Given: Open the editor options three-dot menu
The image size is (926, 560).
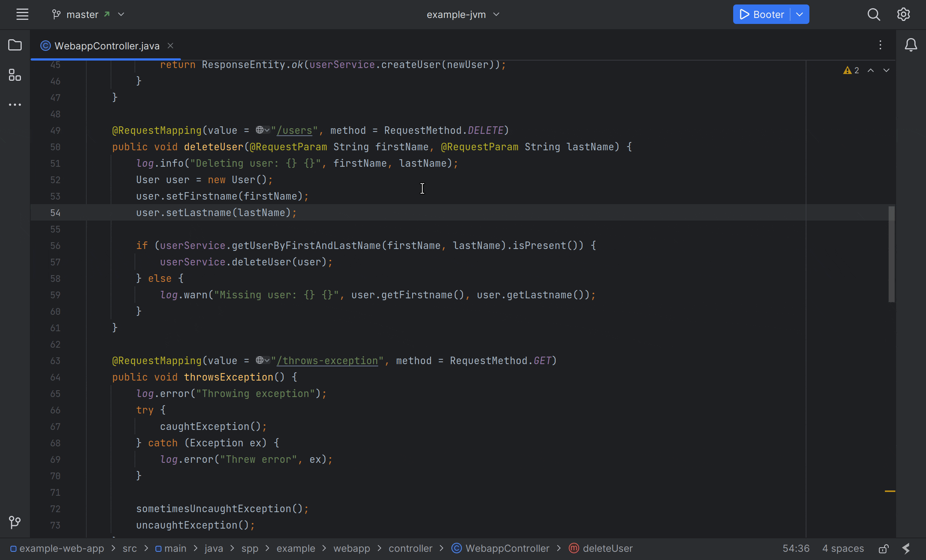Looking at the screenshot, I should coord(880,45).
